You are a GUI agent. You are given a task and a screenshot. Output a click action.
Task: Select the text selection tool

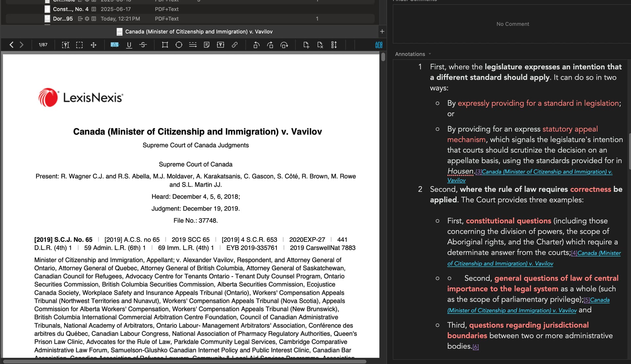[65, 45]
